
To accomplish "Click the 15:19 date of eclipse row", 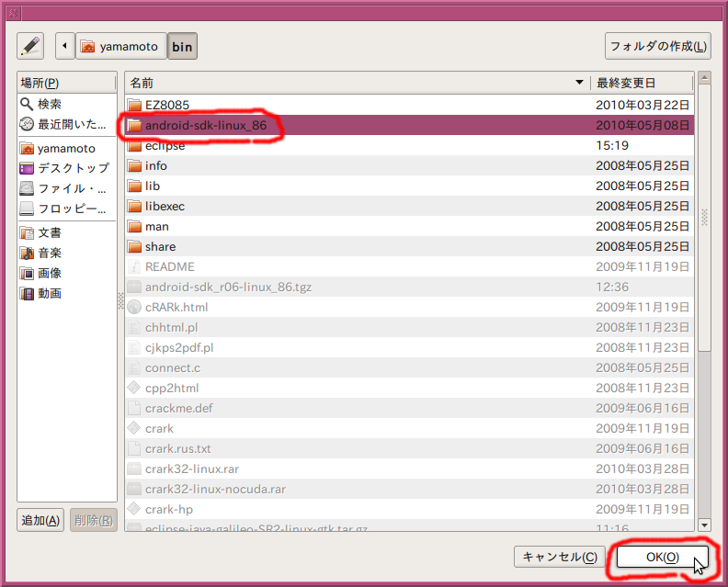I will tap(612, 146).
